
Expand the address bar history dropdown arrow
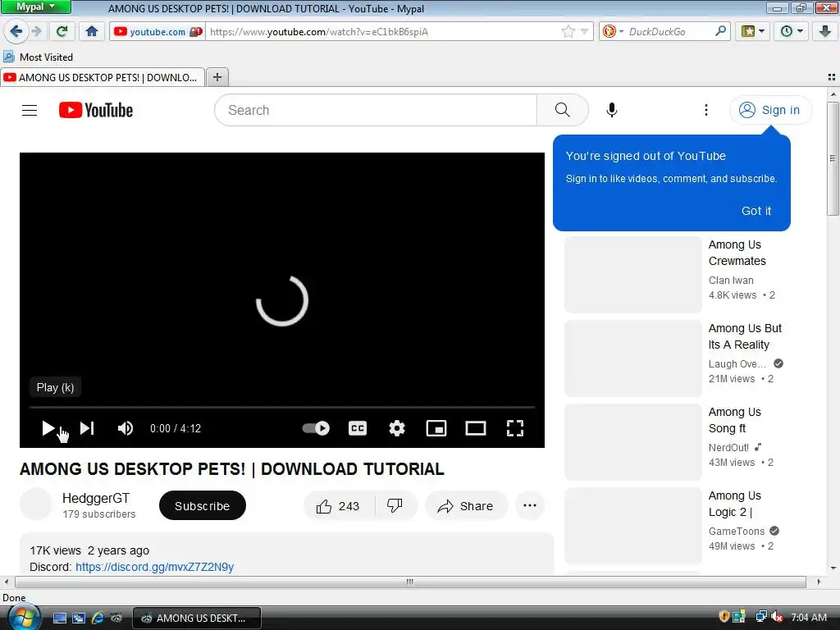[584, 32]
